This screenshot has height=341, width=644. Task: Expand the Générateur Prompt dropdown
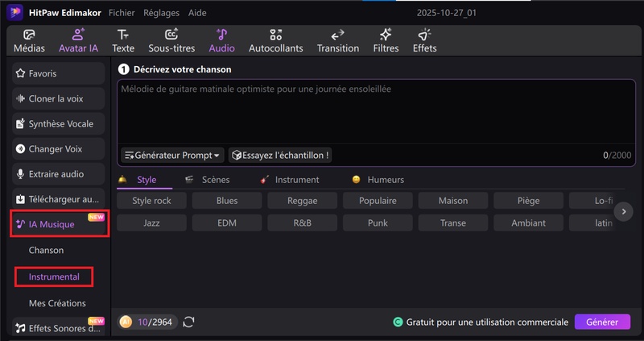pos(172,155)
